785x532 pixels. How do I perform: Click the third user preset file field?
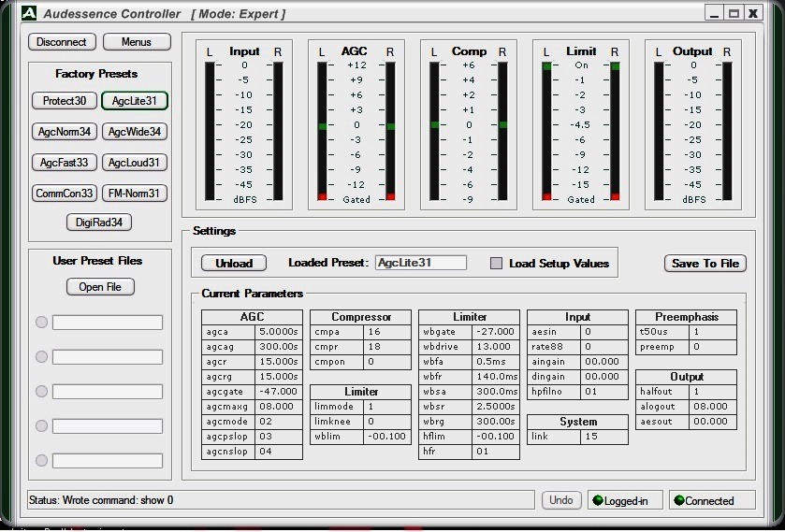[x=108, y=392]
